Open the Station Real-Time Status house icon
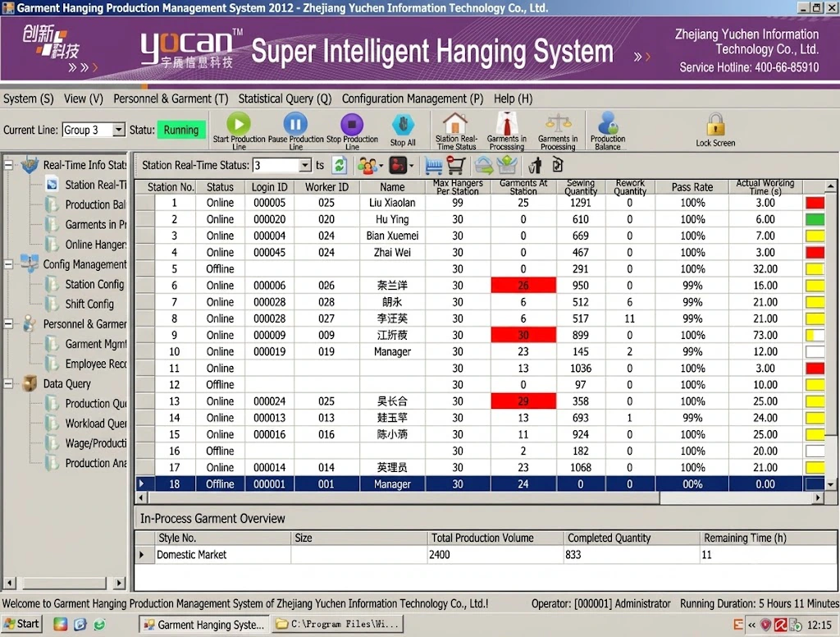This screenshot has height=637, width=840. tap(454, 123)
